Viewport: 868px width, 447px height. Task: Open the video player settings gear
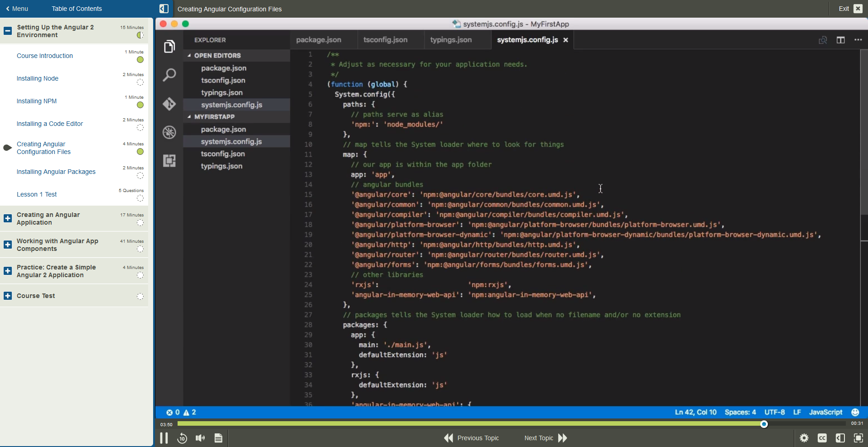coord(805,438)
